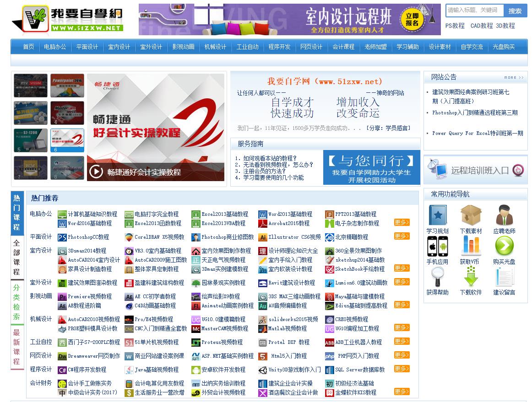Open the Photoshop入门到精通远程班第三期 announcement link
Image resolution: width=532 pixels, height=402 pixels.
[475, 113]
